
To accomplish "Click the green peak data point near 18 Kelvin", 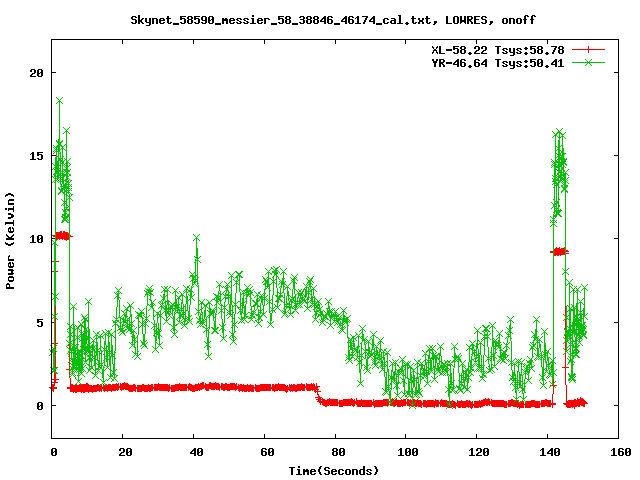I will point(60,100).
